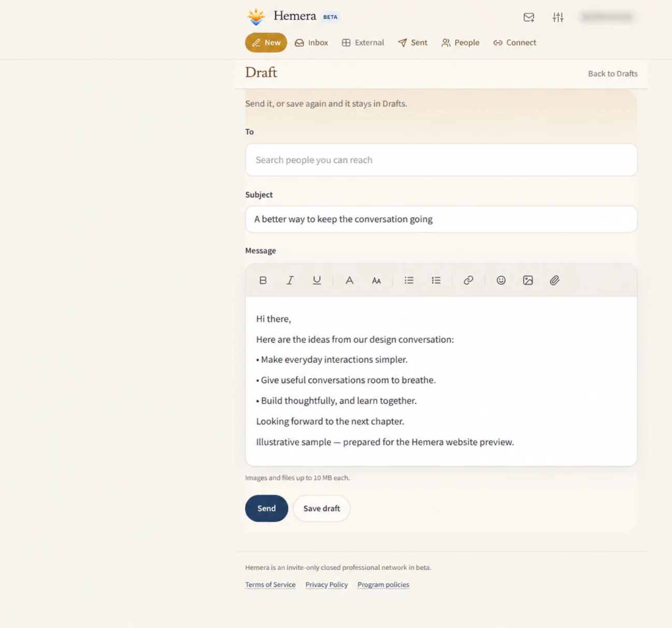Open the People tab
672x628 pixels.
461,42
